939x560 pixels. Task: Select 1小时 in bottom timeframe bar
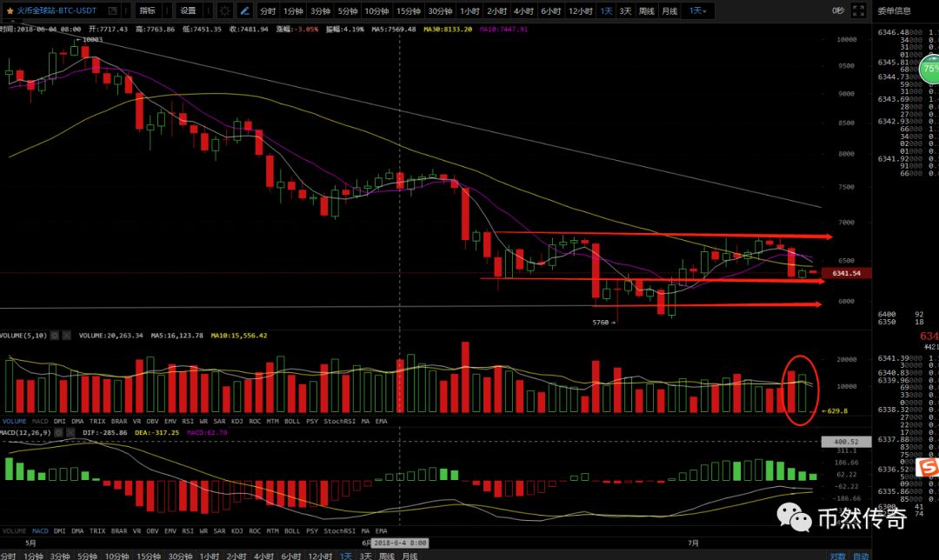(209, 556)
